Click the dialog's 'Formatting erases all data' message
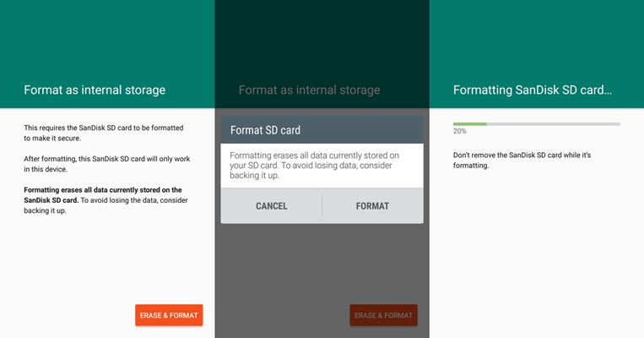644x338 pixels. tap(314, 166)
